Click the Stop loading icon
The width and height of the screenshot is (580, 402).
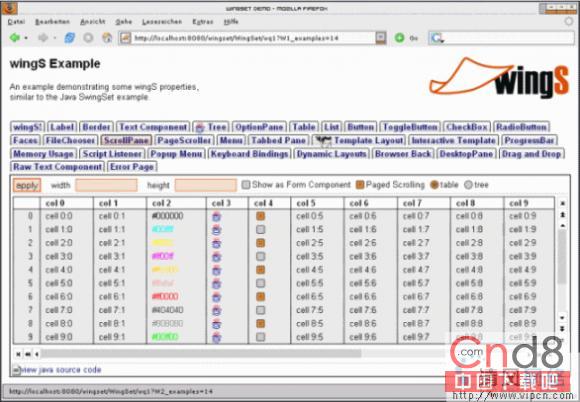[x=88, y=38]
